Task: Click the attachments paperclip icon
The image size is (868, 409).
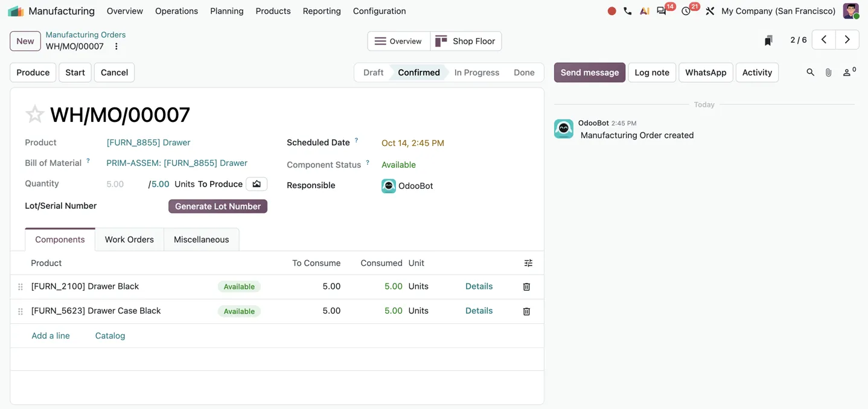Action: (x=829, y=72)
